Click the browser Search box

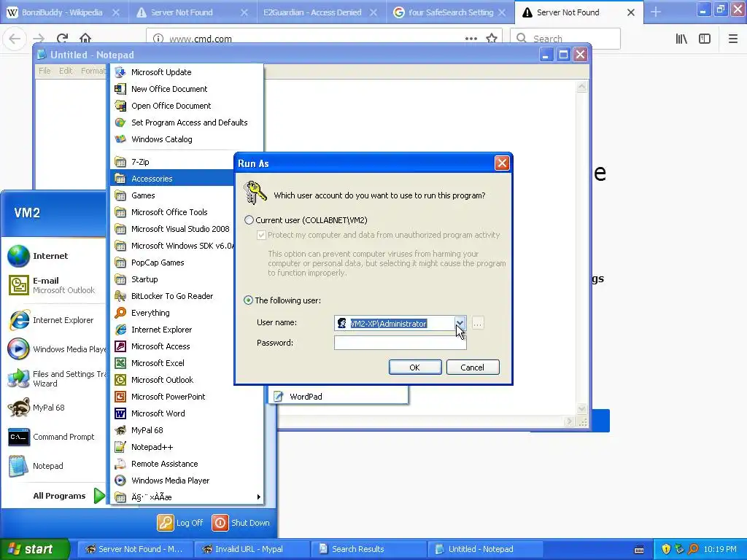click(565, 39)
